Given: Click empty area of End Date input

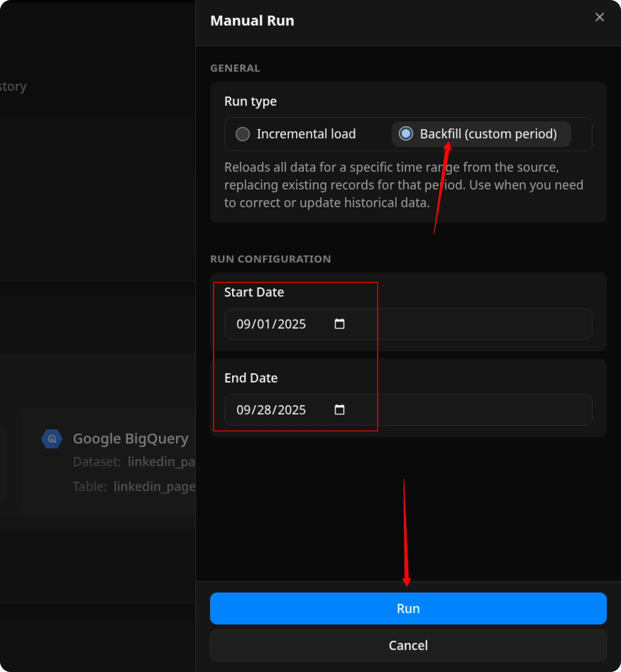Looking at the screenshot, I should [x=470, y=410].
